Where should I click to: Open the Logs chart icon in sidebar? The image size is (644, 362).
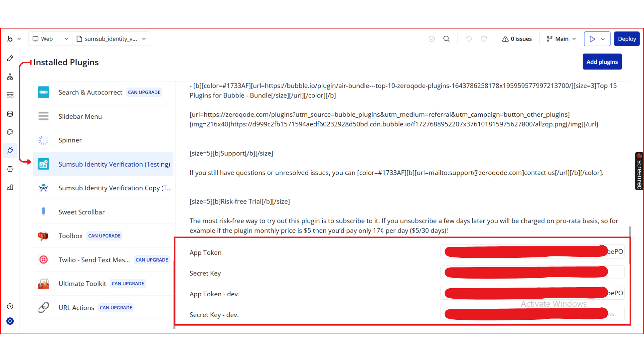[x=10, y=187]
